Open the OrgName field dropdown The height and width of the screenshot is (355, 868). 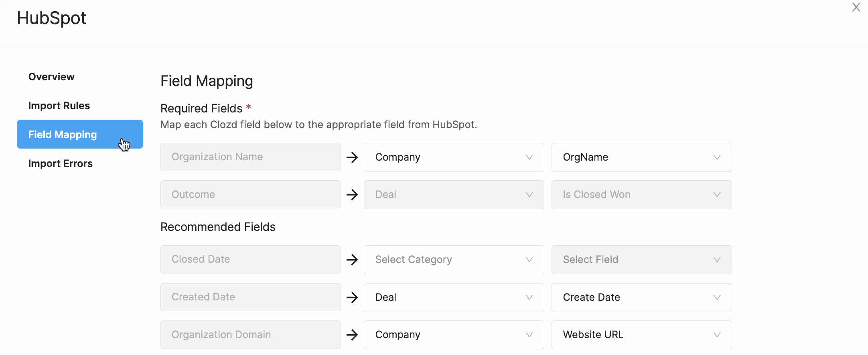[641, 157]
